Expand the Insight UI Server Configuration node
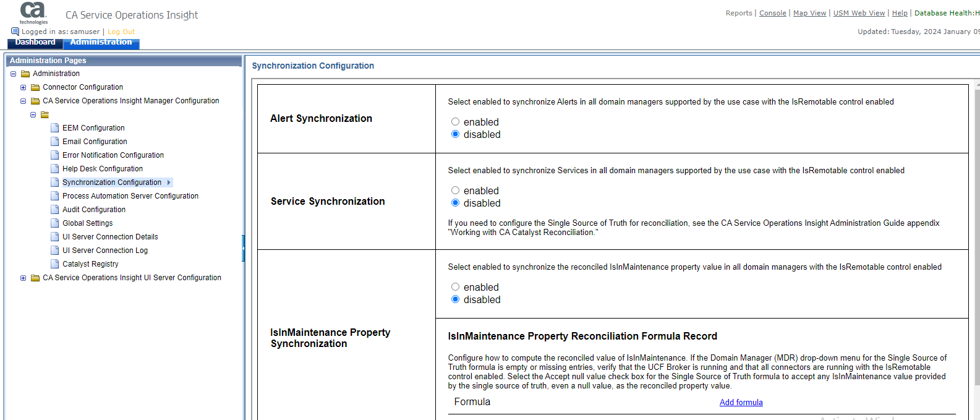 (23, 278)
